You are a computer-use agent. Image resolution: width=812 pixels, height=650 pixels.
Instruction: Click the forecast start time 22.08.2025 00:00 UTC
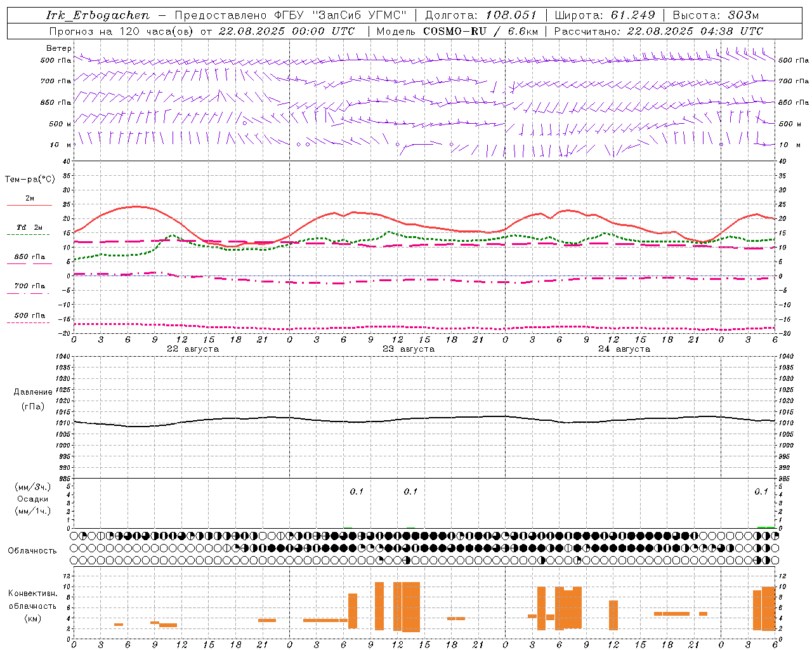(x=287, y=31)
